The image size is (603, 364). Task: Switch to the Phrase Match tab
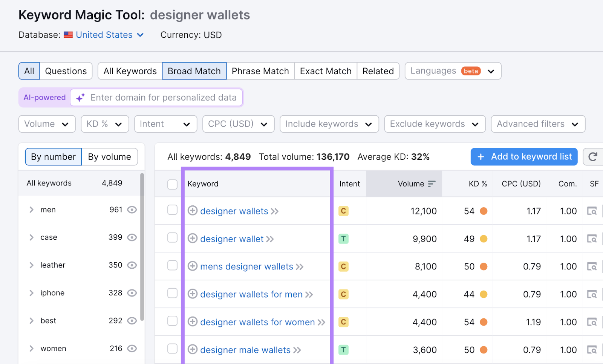260,71
